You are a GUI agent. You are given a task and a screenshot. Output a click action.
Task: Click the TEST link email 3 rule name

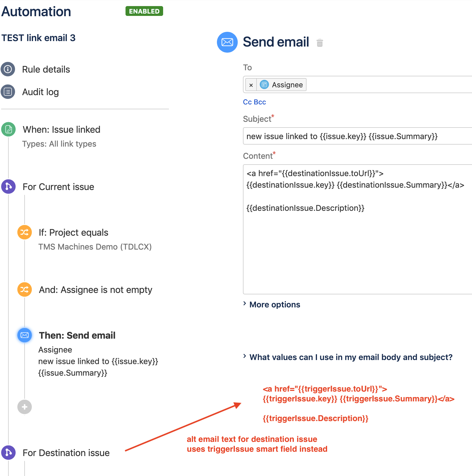click(38, 38)
